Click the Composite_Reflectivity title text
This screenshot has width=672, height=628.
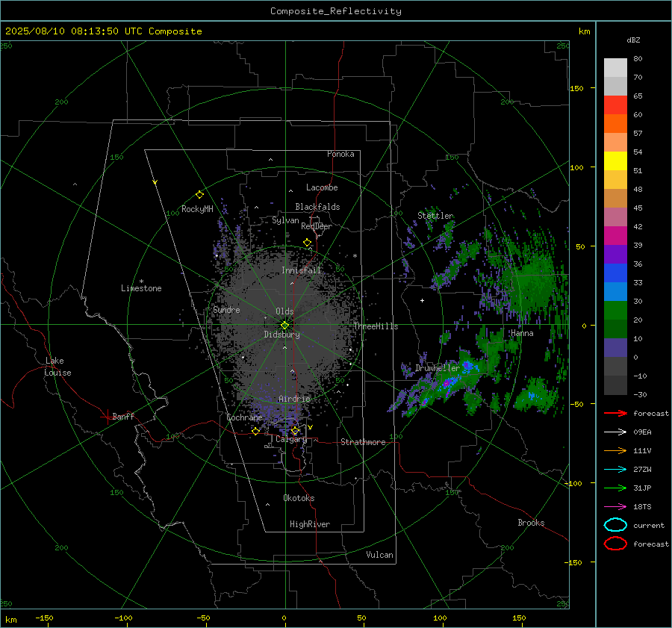click(335, 11)
